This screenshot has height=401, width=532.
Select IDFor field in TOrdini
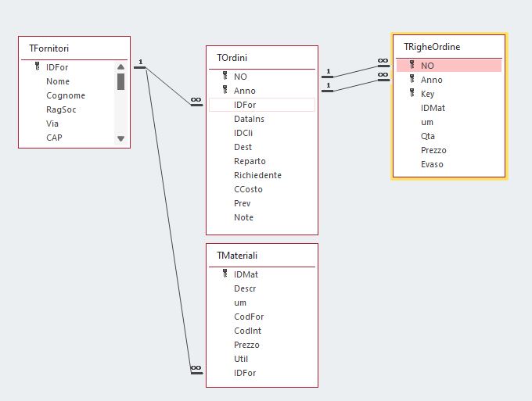point(262,105)
